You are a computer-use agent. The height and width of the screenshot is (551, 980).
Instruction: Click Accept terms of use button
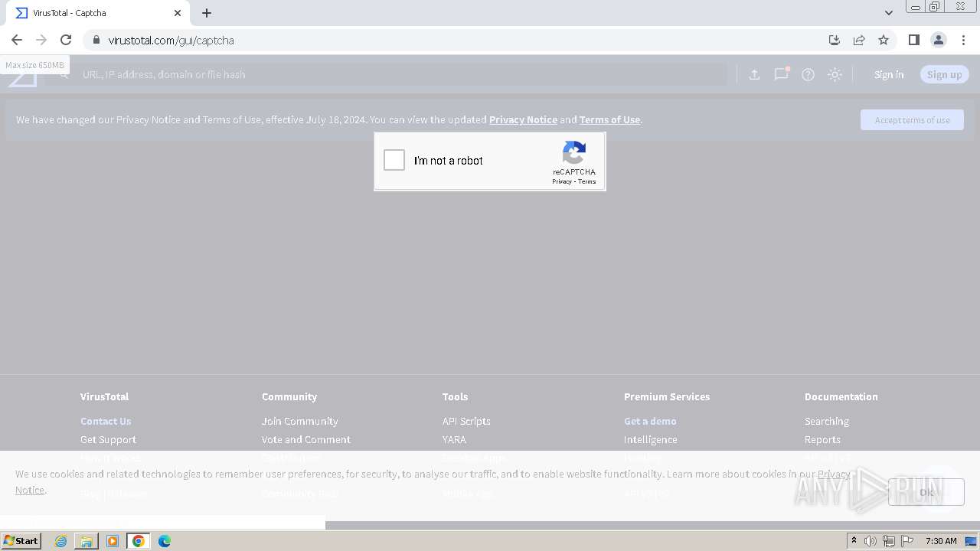pos(912,119)
